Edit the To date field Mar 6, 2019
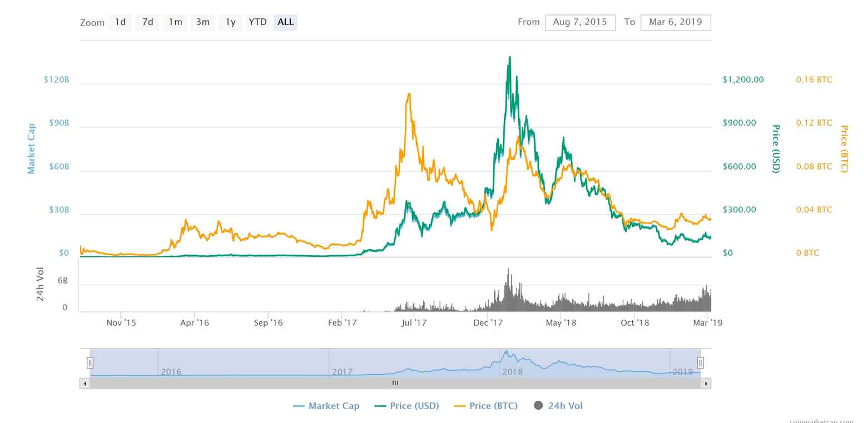 pos(676,22)
